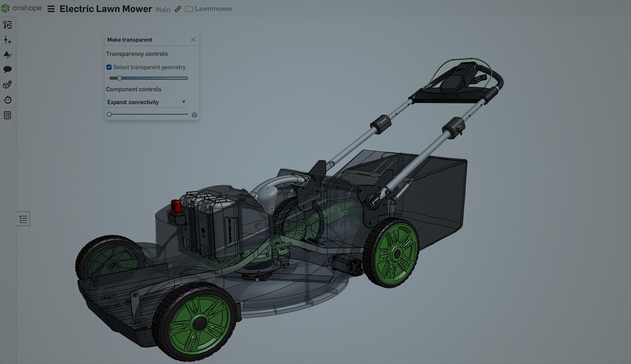Image resolution: width=631 pixels, height=364 pixels.
Task: Click the share link icon beside Main
Action: click(x=177, y=8)
